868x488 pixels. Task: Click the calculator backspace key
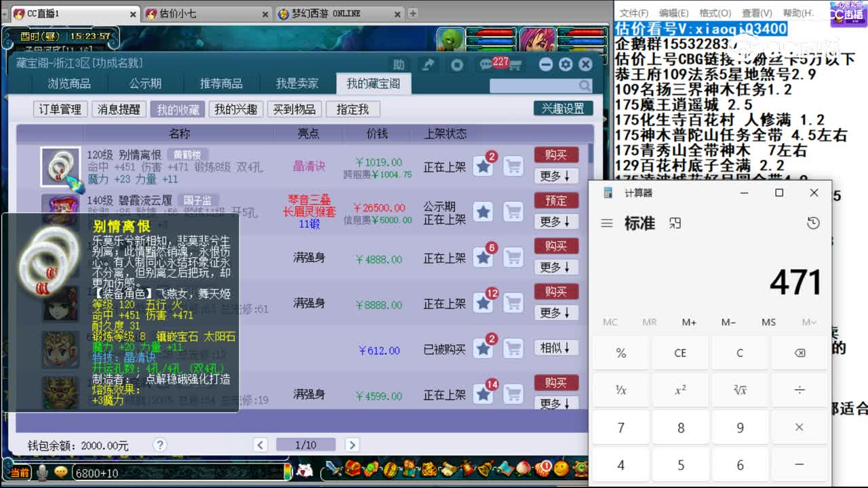click(799, 352)
